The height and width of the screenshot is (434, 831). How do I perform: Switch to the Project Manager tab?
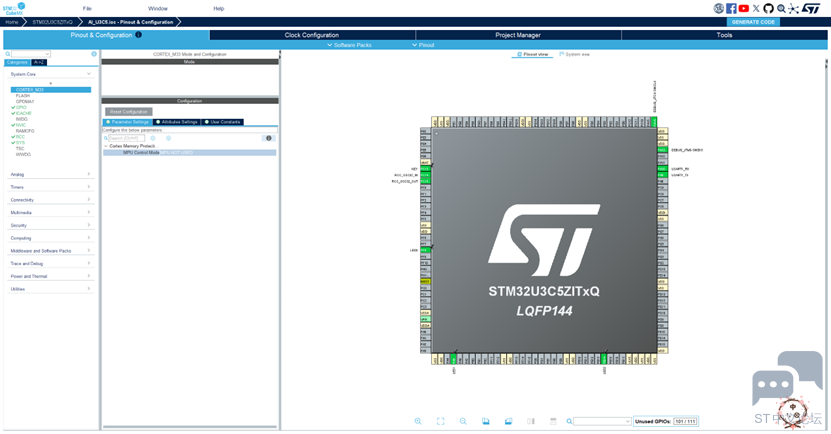coord(518,35)
